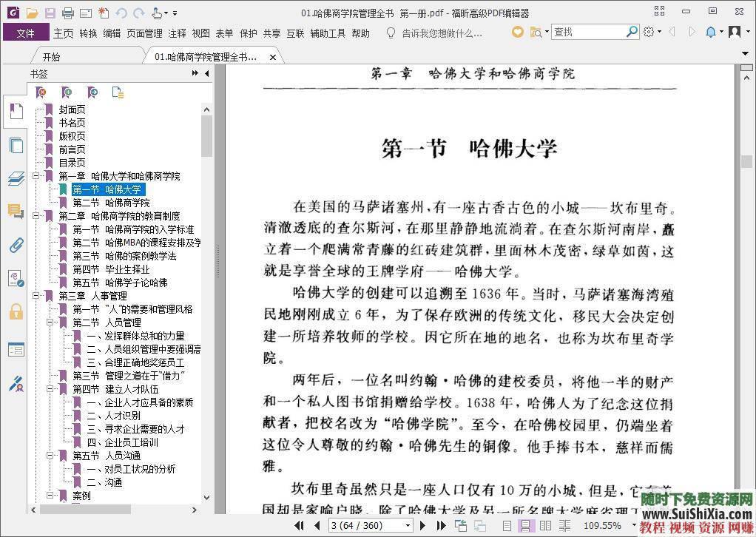Collapse the 第三章 人事管理 bookmark node

[x=36, y=295]
